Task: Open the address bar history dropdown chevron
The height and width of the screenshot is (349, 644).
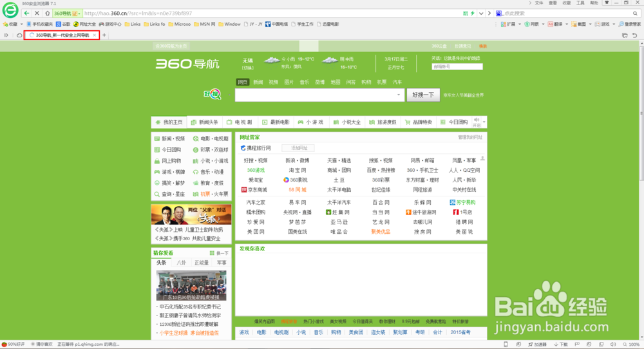Action: click(481, 13)
